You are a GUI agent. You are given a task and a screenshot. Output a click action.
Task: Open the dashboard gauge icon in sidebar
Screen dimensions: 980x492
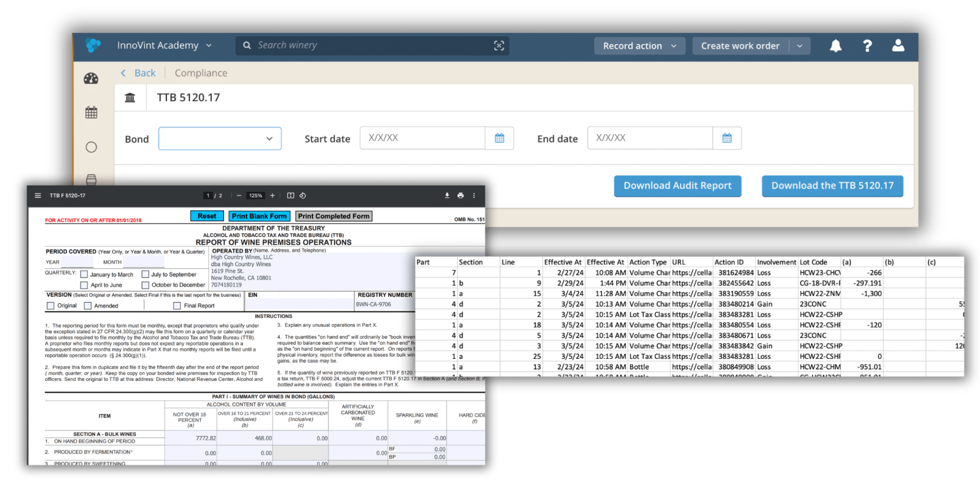coord(92,78)
